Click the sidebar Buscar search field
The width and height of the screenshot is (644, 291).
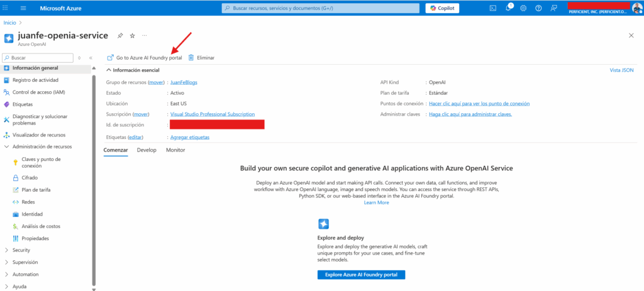coord(39,57)
